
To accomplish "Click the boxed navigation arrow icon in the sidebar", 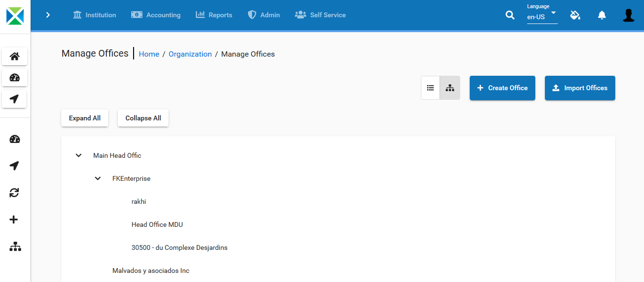I will (x=14, y=99).
